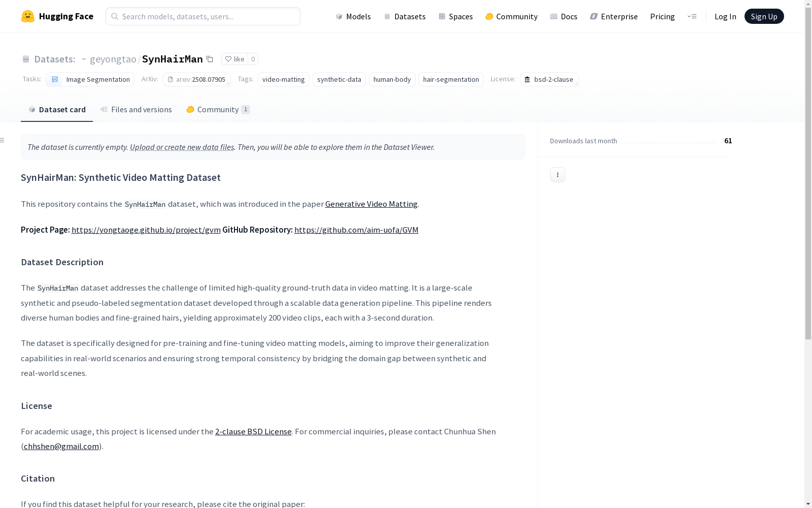The width and height of the screenshot is (812, 508).
Task: Open the Community tab with 1 discussion
Action: (x=218, y=109)
